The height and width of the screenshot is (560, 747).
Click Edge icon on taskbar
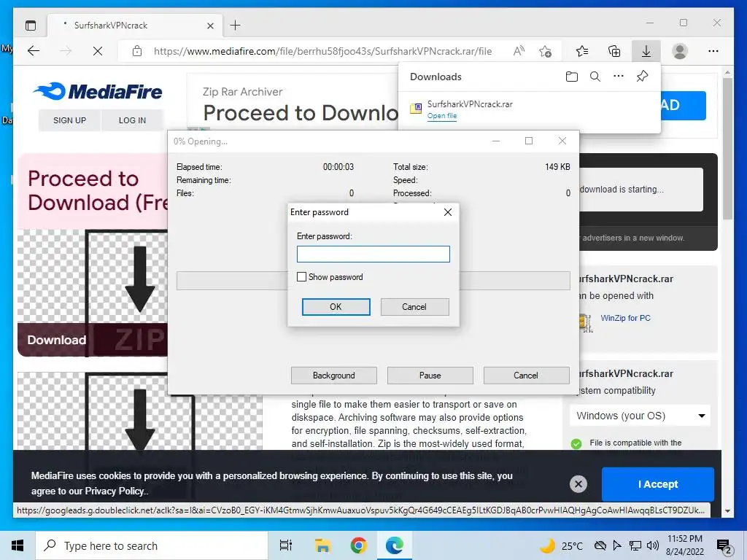395,545
